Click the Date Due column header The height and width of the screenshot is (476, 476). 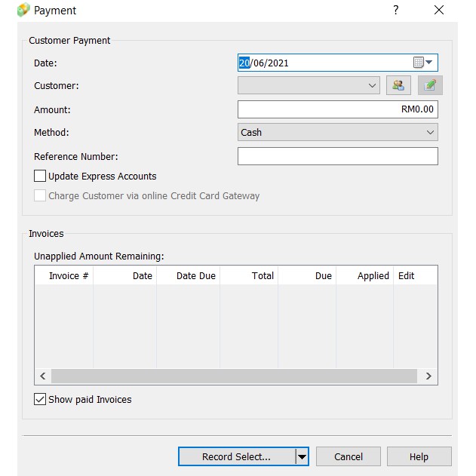(x=195, y=275)
